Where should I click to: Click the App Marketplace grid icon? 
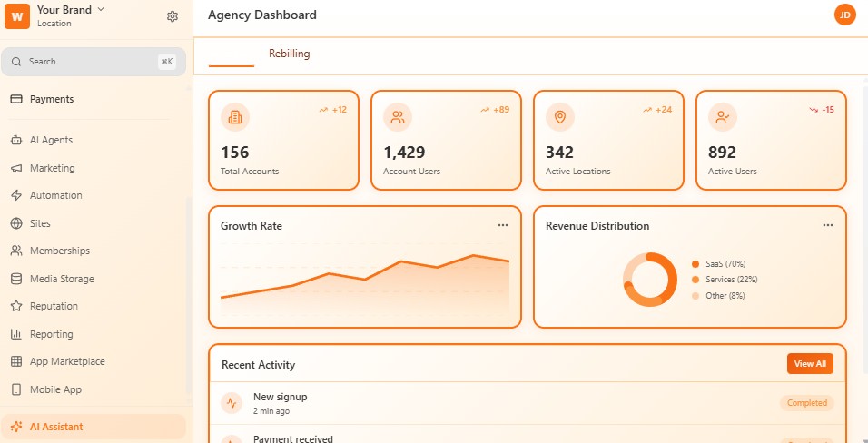(x=16, y=361)
